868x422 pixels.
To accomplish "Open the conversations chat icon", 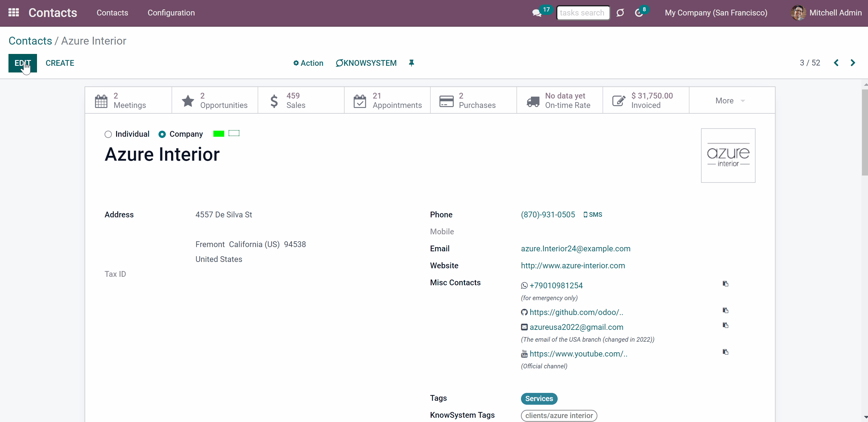I will [536, 13].
